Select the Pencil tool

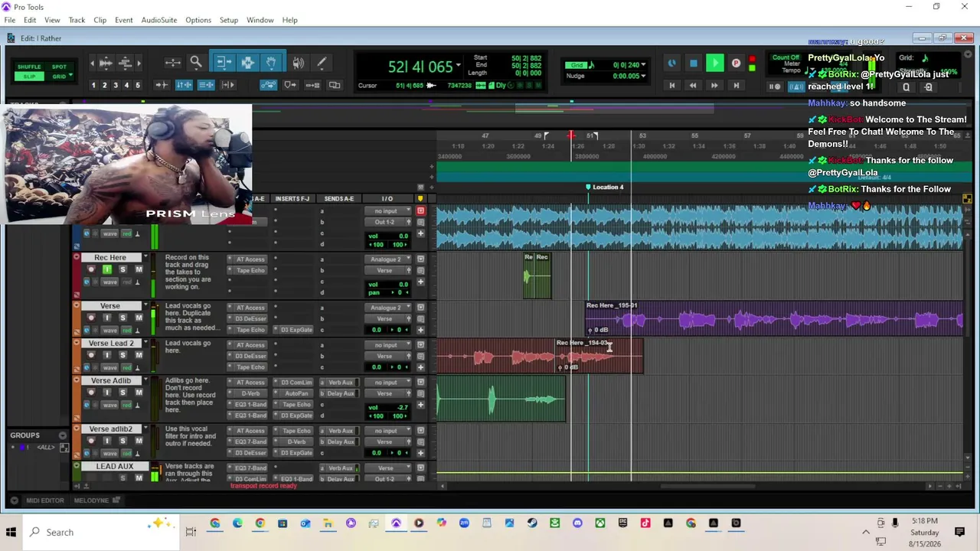point(322,63)
